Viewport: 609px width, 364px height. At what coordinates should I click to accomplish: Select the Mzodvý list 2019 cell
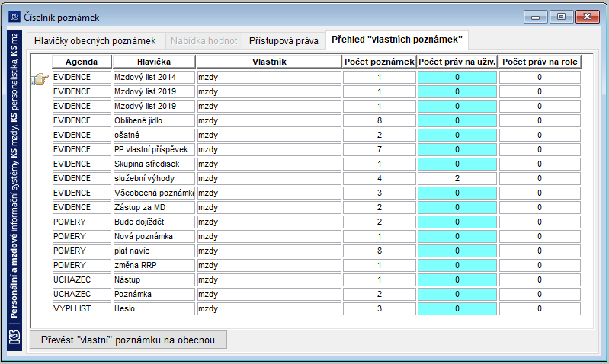(x=154, y=106)
